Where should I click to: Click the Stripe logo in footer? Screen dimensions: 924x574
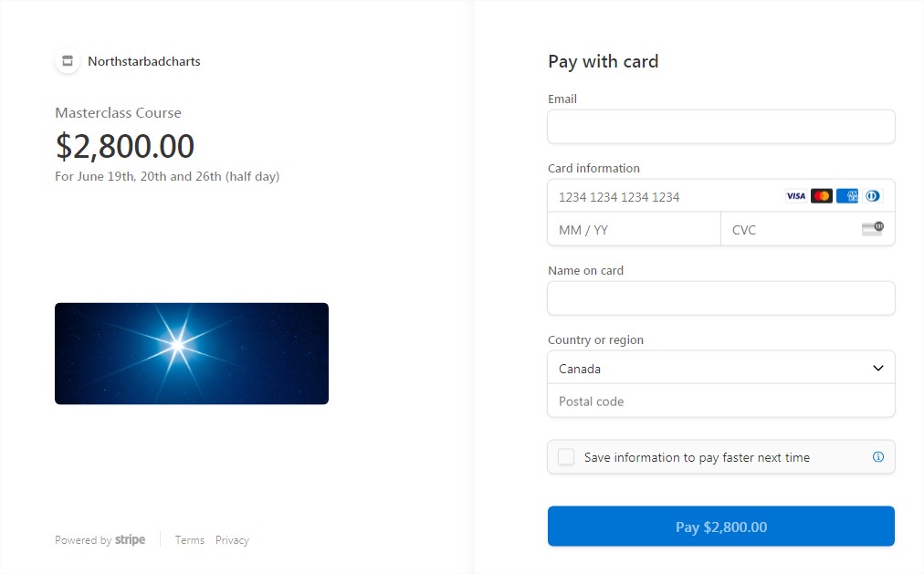point(131,539)
